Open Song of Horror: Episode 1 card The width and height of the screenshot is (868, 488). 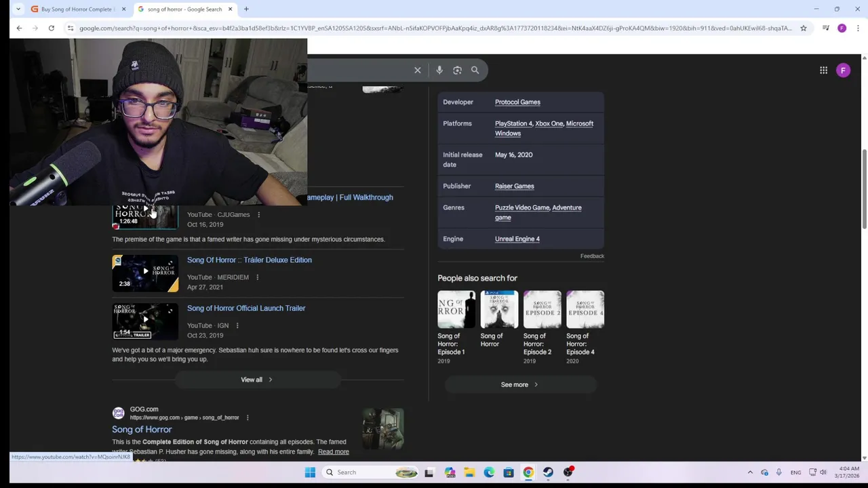[x=456, y=327]
